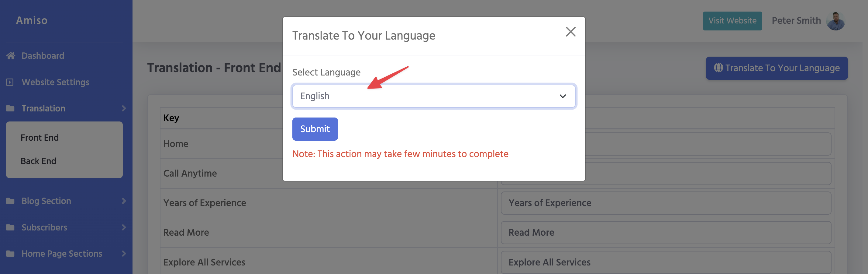Edit the Read More translation field
This screenshot has height=274, width=868.
pyautogui.click(x=666, y=233)
